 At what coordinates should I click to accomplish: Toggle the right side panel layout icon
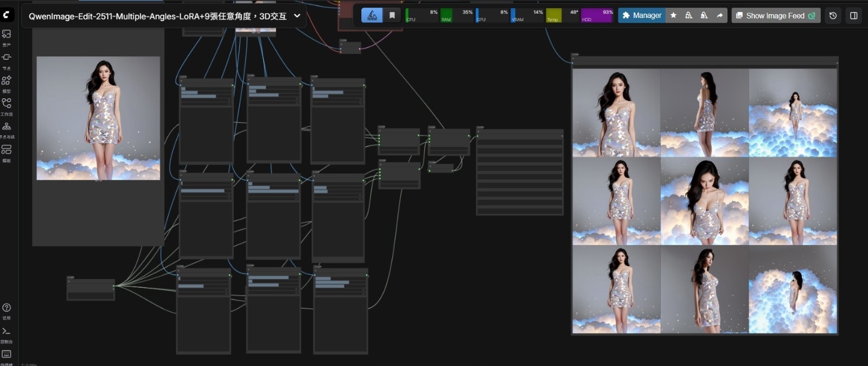[x=853, y=16]
